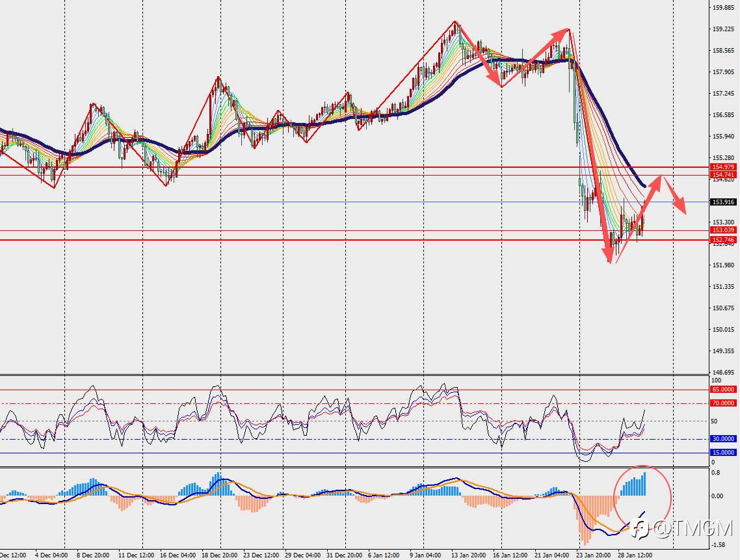Click the 155.940 price axis value
Image resolution: width=740 pixels, height=560 pixels.
[x=723, y=137]
